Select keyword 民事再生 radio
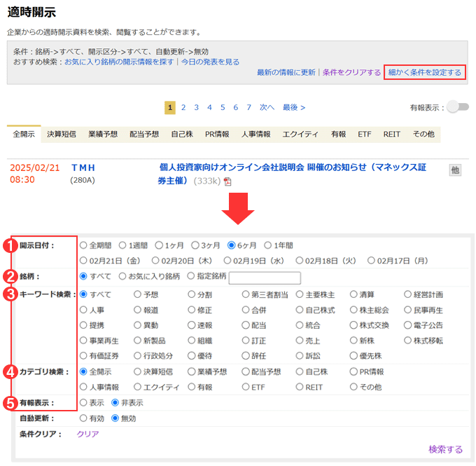Viewport: 476px width, 466px height. pyautogui.click(x=407, y=310)
